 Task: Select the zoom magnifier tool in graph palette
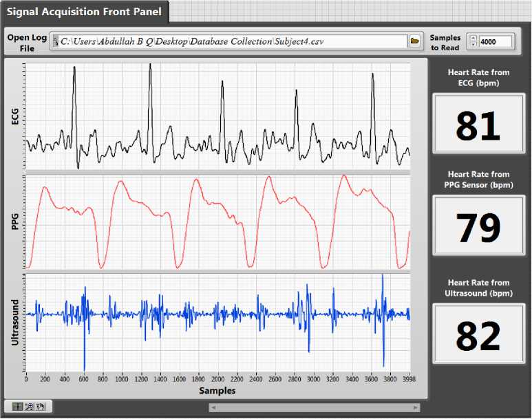tap(29, 407)
